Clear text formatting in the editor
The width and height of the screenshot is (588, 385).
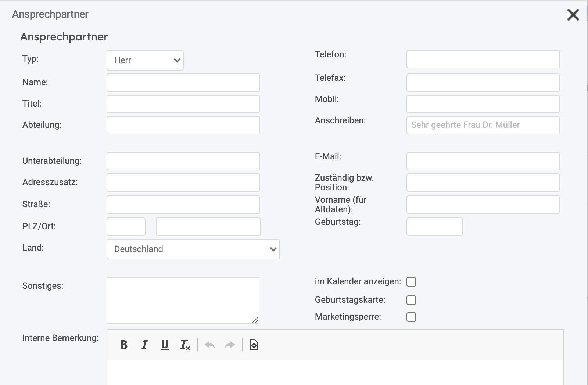(x=185, y=345)
